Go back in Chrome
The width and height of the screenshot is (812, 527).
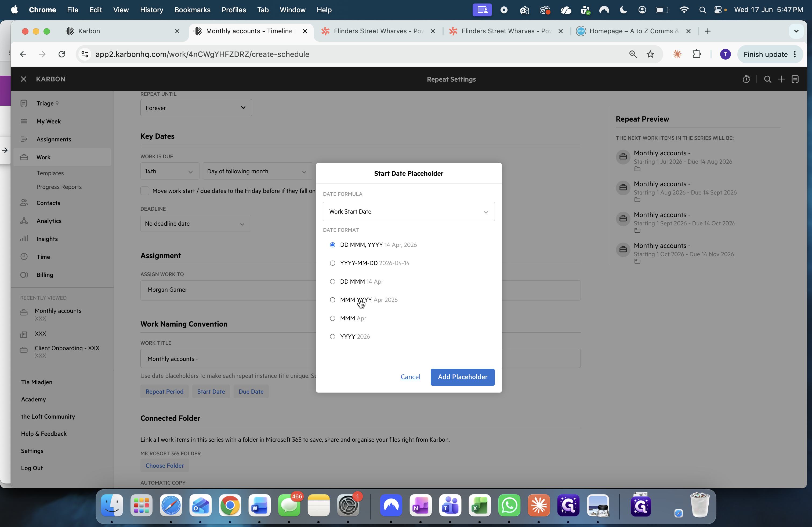(23, 54)
